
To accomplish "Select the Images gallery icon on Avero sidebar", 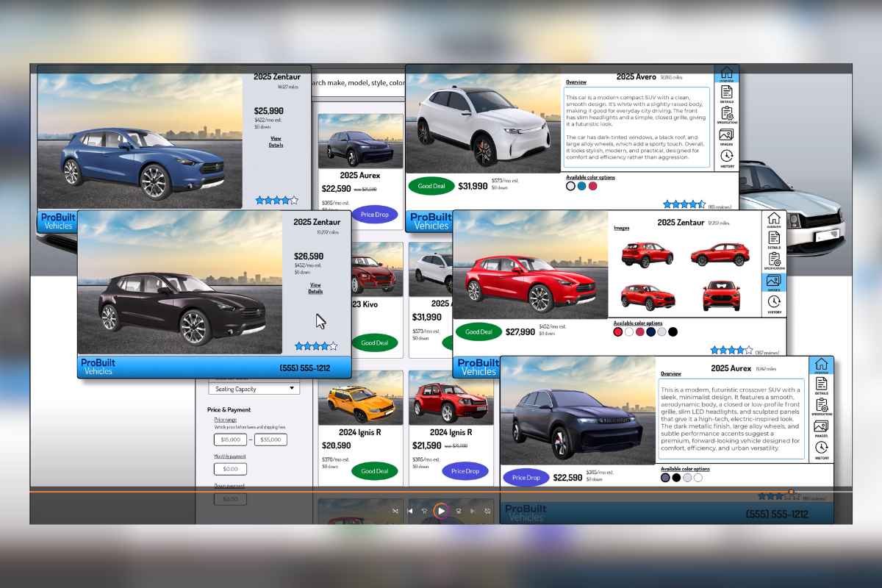I will tap(726, 134).
